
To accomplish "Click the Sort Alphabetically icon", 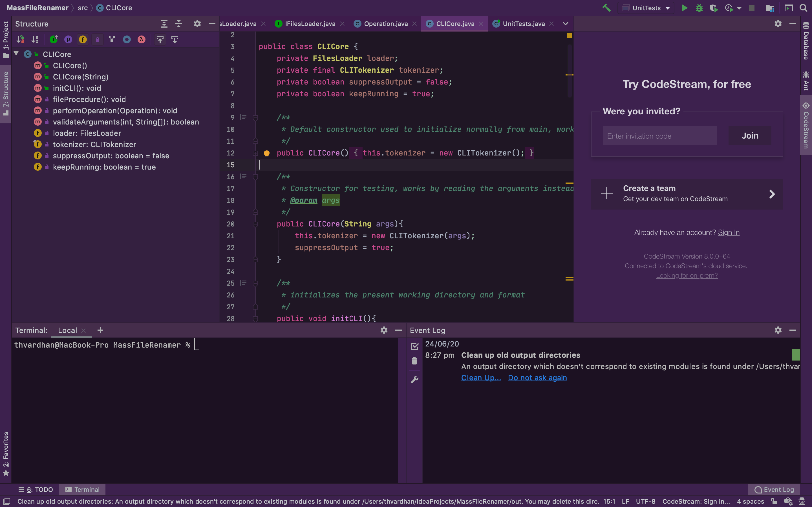I will [35, 39].
